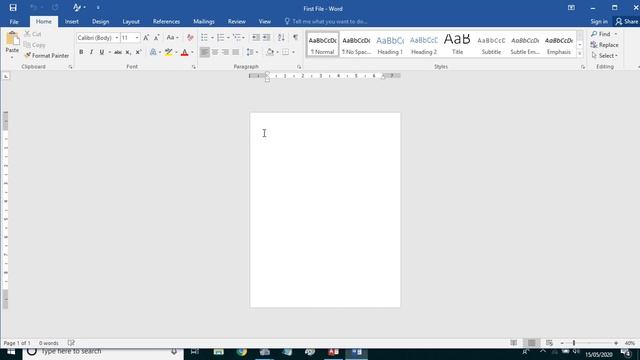The width and height of the screenshot is (640, 360).
Task: Increase paragraph indent
Action: click(266, 38)
